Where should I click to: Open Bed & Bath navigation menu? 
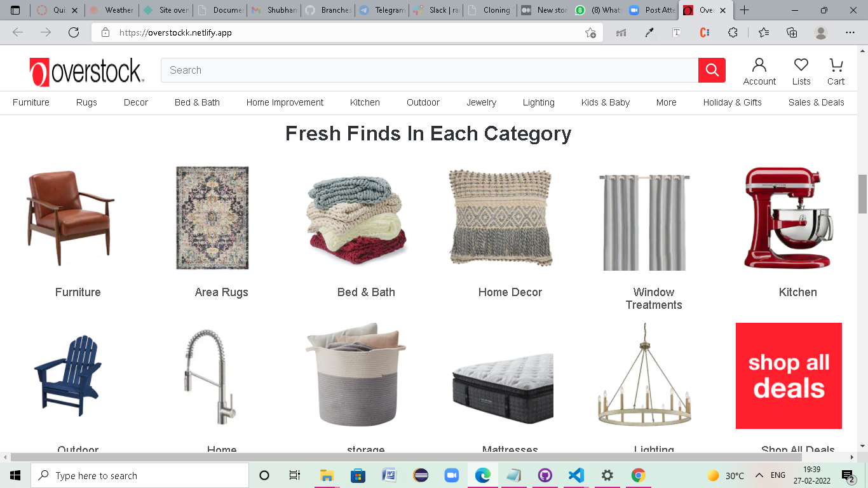click(x=197, y=102)
